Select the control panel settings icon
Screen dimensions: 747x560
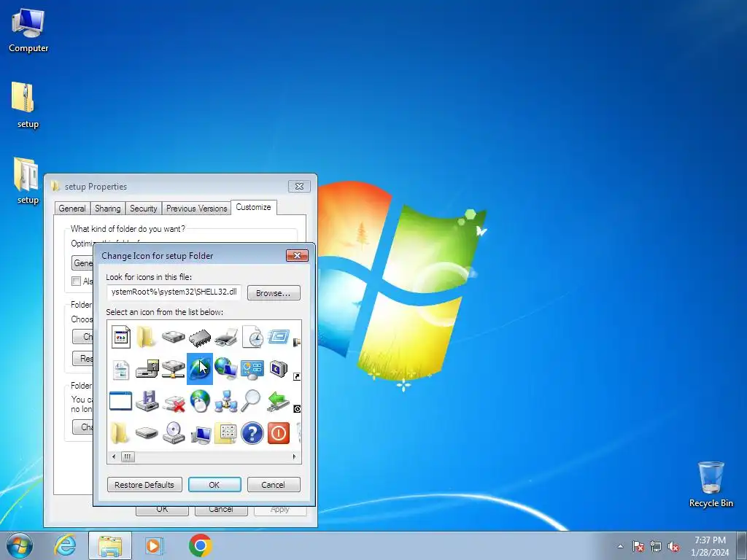tap(252, 370)
